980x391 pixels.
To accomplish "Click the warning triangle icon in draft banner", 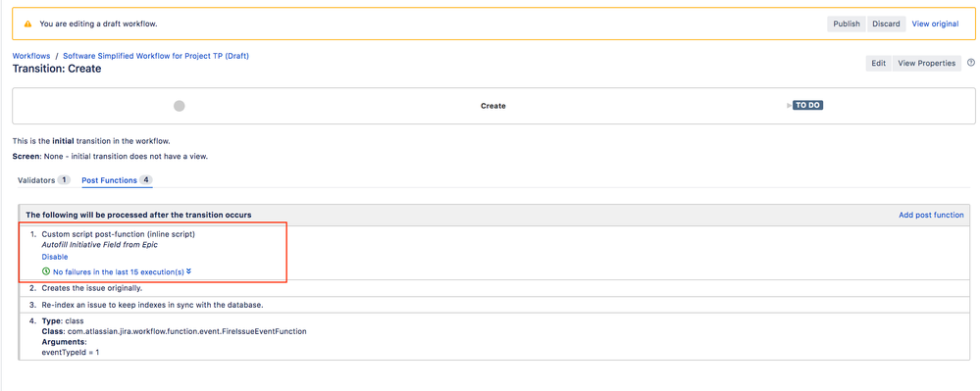I will pyautogui.click(x=27, y=24).
